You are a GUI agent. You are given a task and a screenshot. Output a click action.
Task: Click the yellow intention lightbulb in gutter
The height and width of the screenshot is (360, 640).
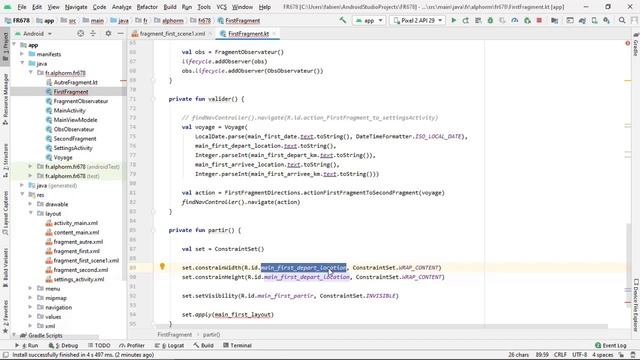162,267
